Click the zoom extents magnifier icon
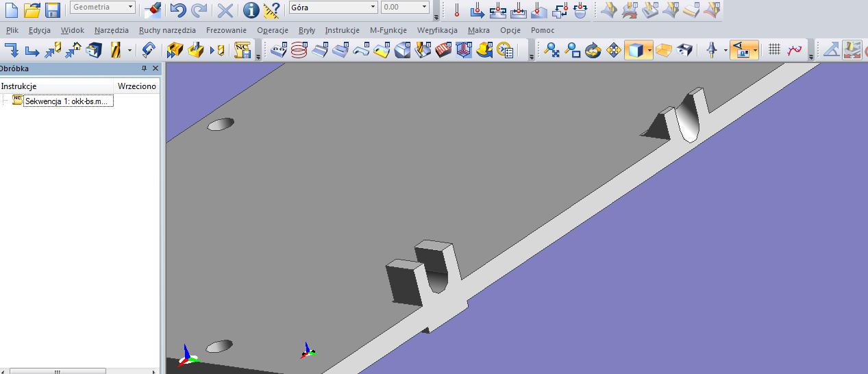The height and width of the screenshot is (374, 868). pos(552,50)
